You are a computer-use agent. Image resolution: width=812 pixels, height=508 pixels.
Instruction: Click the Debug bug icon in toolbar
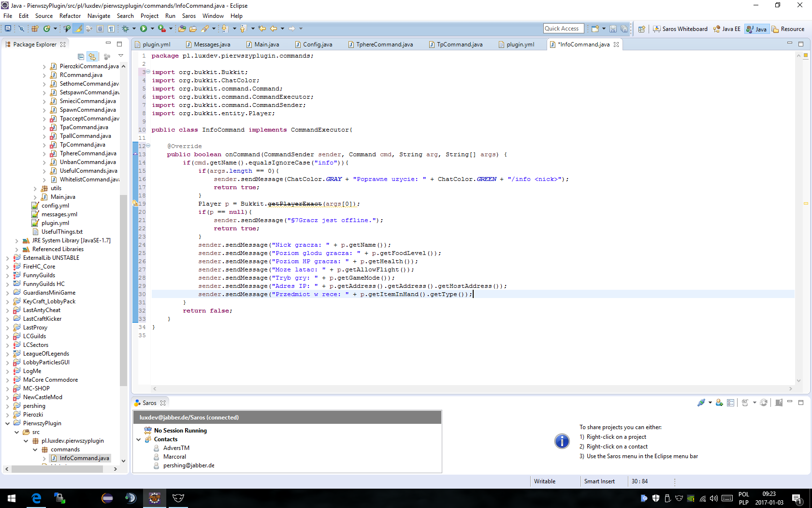pyautogui.click(x=126, y=29)
